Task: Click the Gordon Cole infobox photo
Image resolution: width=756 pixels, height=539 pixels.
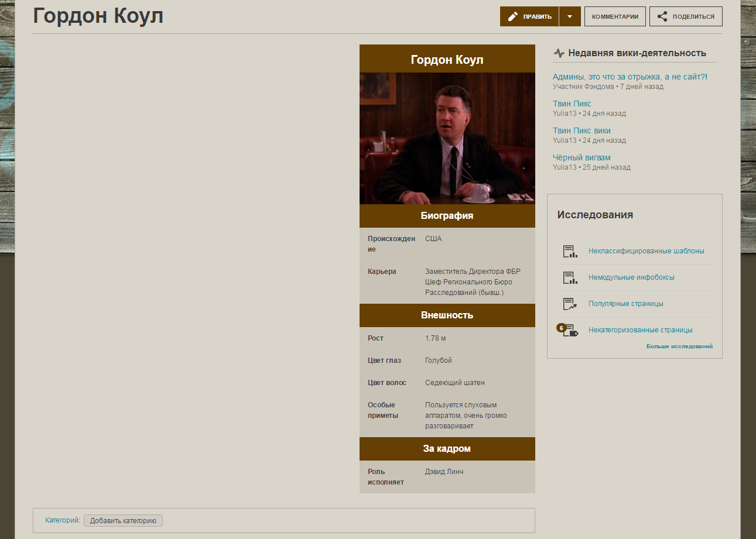Action: point(447,138)
